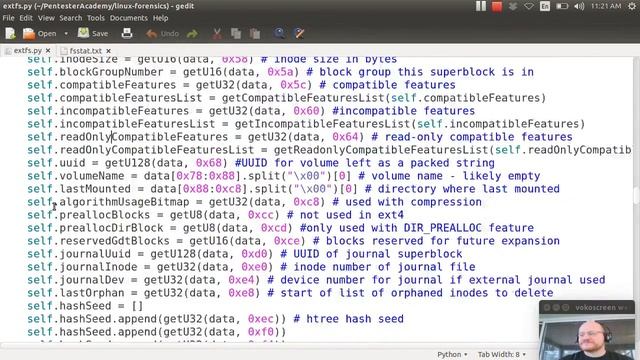Click the comment '# htree hash seed'
The width and height of the screenshot is (640, 360).
coord(349,319)
